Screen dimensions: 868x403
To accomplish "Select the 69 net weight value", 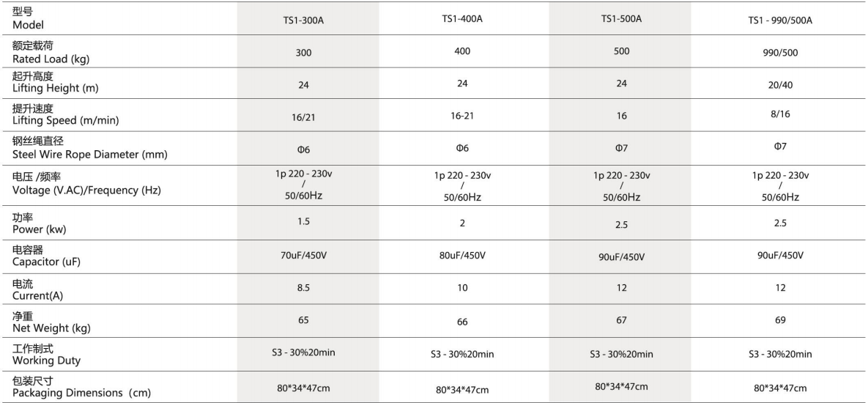I will click(x=780, y=320).
